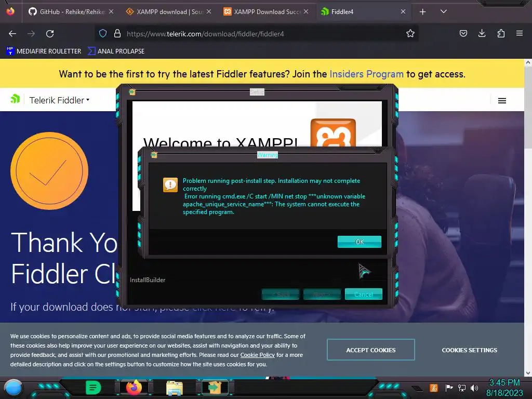532x399 pixels.
Task: Open the Pocket save icon
Action: pyautogui.click(x=463, y=33)
